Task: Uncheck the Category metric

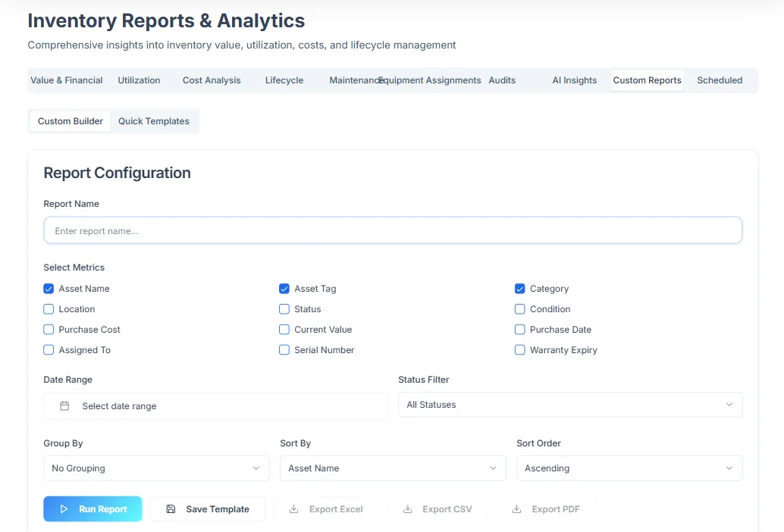Action: click(x=520, y=289)
